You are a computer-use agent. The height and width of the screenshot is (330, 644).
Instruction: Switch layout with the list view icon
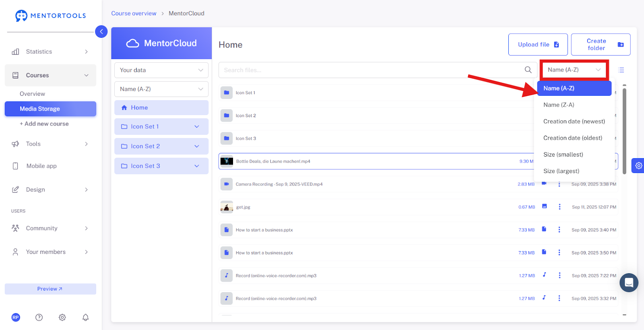tap(621, 70)
